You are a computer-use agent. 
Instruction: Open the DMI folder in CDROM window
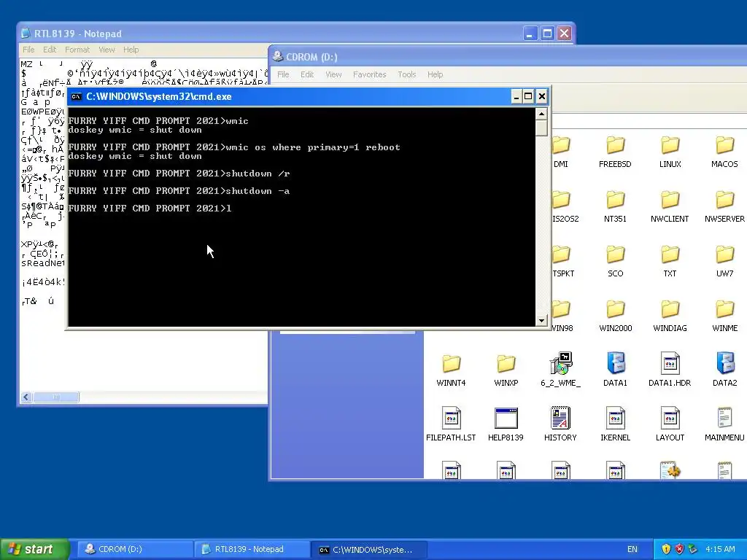tap(562, 152)
